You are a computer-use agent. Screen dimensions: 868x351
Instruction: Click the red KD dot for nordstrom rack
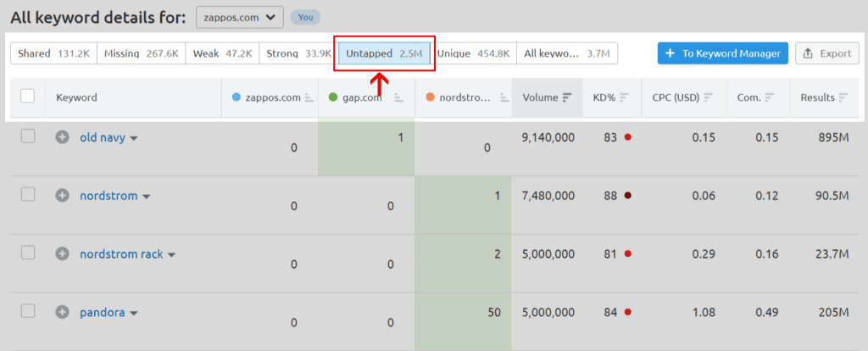point(628,253)
